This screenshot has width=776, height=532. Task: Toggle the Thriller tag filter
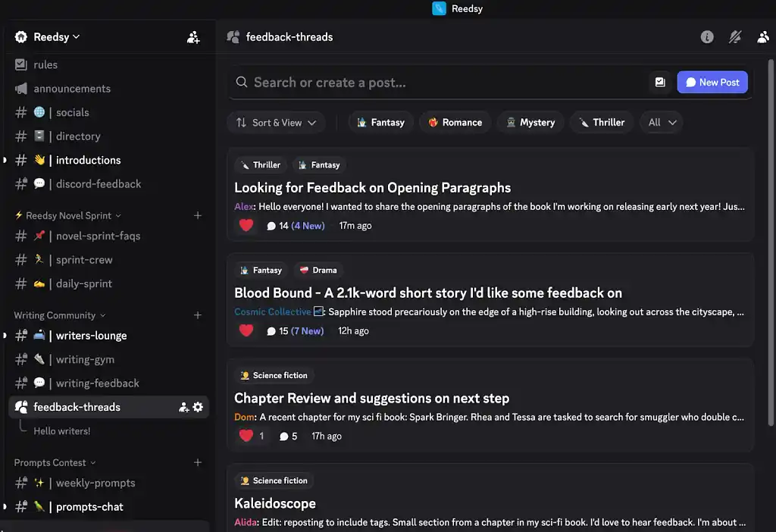601,122
